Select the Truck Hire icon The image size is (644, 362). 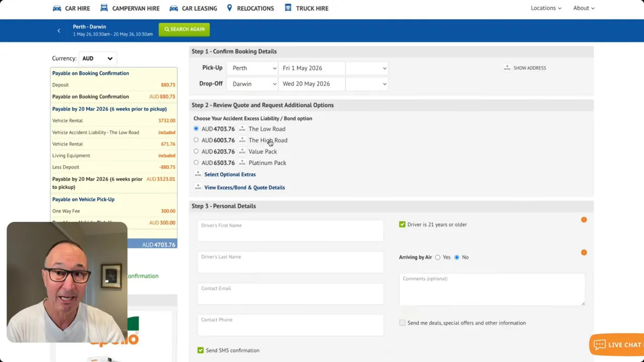(288, 8)
